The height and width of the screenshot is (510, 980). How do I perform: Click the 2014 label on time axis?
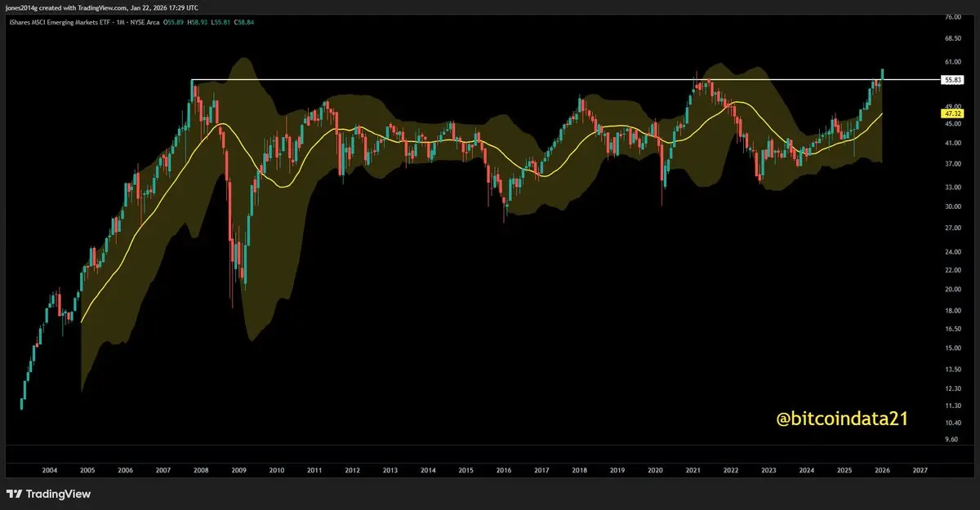pyautogui.click(x=428, y=471)
